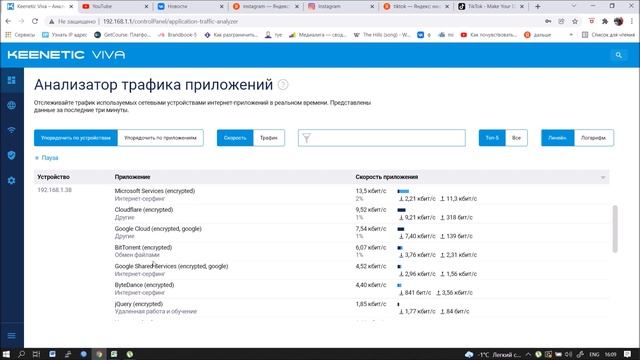This screenshot has height=360, width=640.
Task: Click the browser address bar URL
Action: pos(170,21)
